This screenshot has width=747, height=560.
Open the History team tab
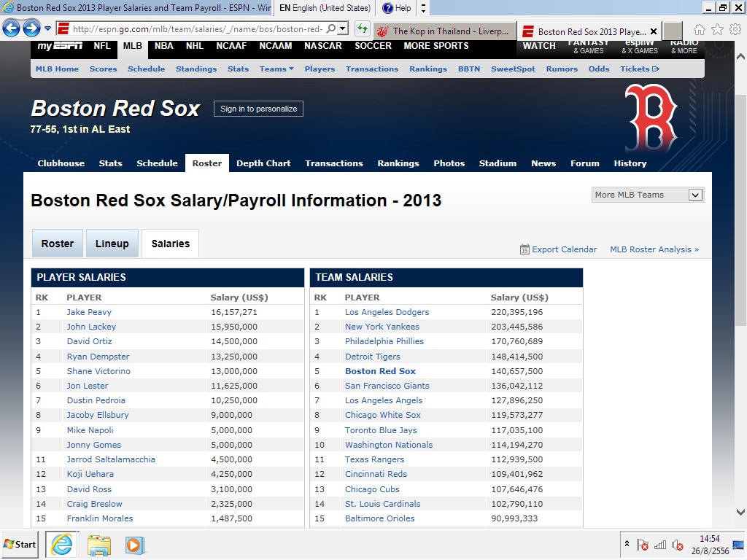pos(630,163)
